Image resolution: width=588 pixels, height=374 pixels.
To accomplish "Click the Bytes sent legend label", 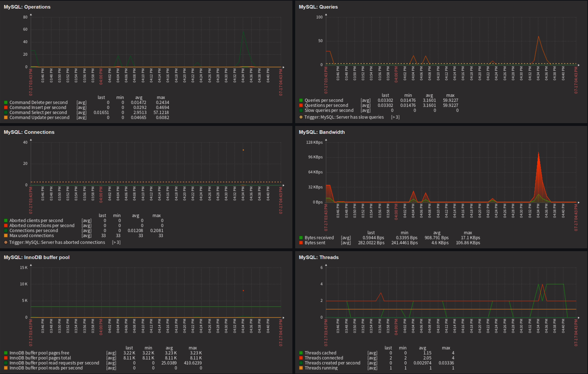I will click(x=315, y=243).
